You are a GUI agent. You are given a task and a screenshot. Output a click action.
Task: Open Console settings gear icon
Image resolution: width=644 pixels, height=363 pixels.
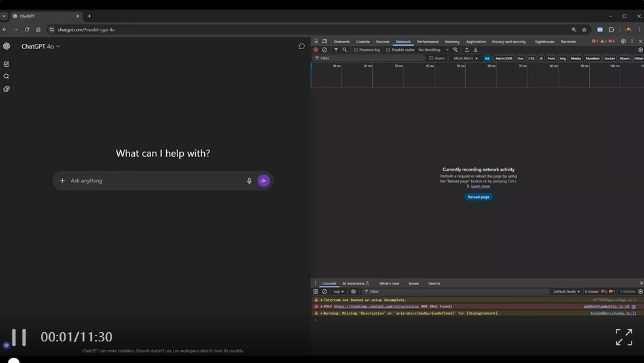pos(640,292)
